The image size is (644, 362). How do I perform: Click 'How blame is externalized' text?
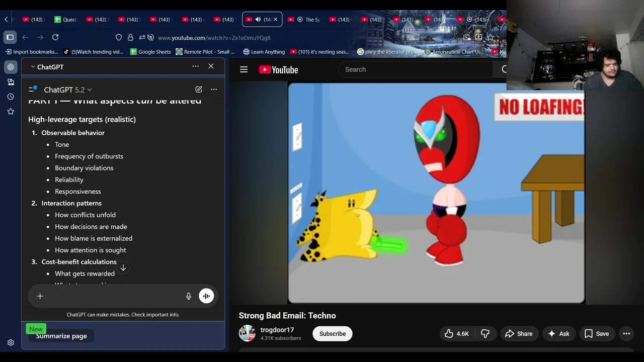pyautogui.click(x=94, y=238)
